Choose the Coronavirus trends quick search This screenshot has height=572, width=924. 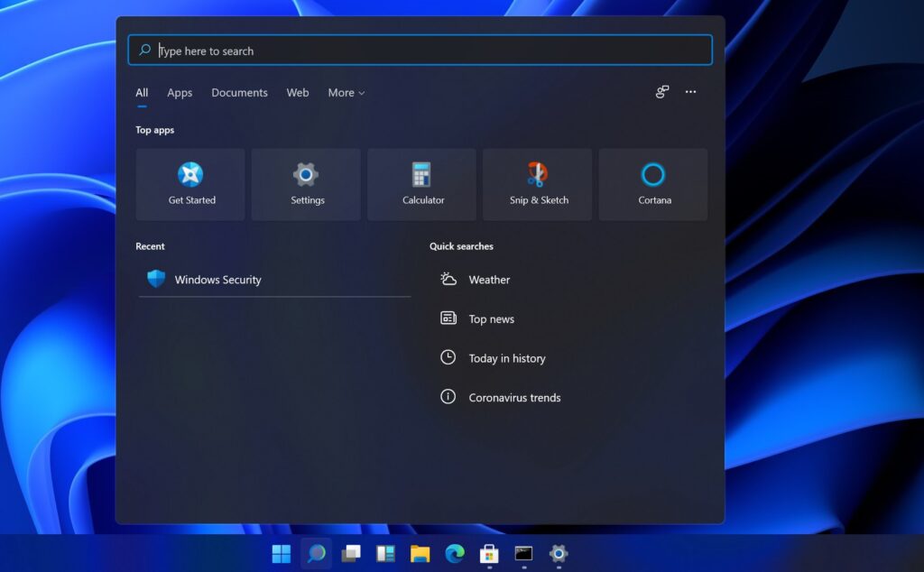coord(514,397)
